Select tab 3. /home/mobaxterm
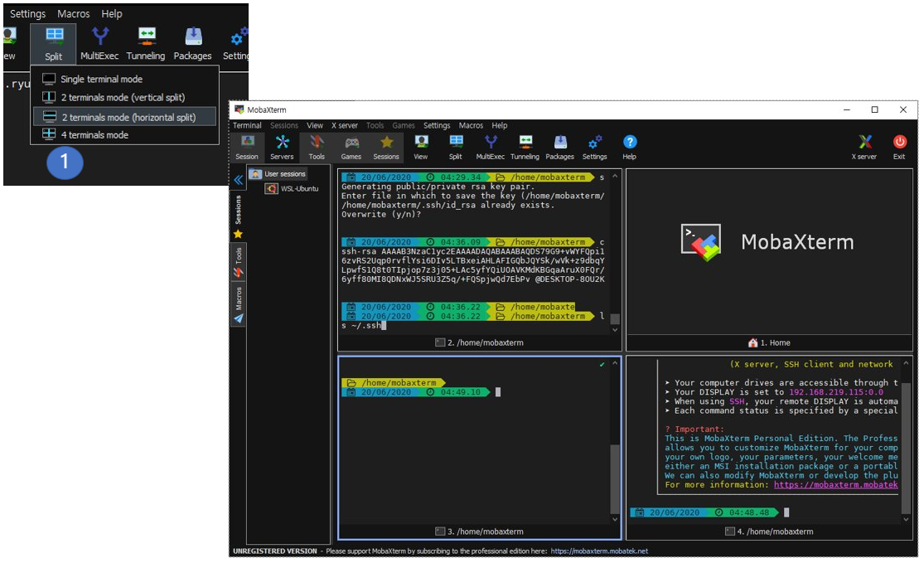 (479, 531)
